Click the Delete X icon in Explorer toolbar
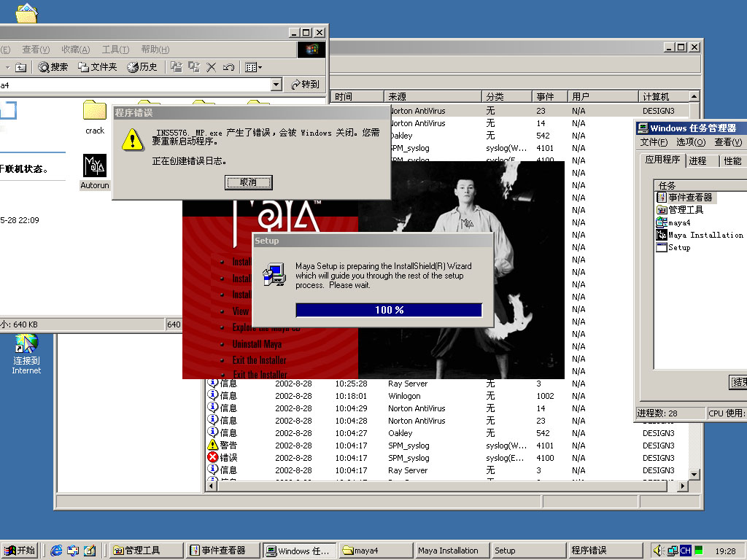Viewport: 747px width, 560px height. pos(211,67)
